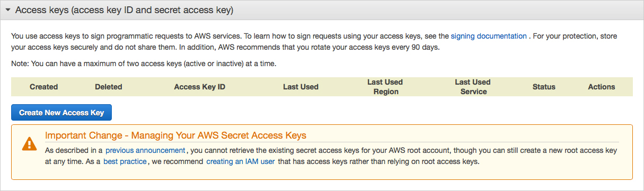Click the Status column header

coord(544,87)
